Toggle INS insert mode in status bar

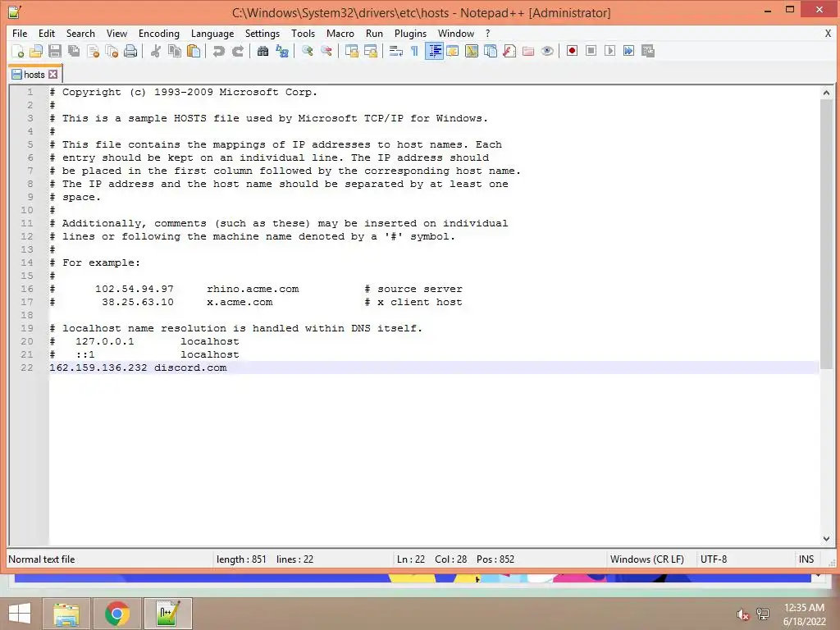pos(806,559)
